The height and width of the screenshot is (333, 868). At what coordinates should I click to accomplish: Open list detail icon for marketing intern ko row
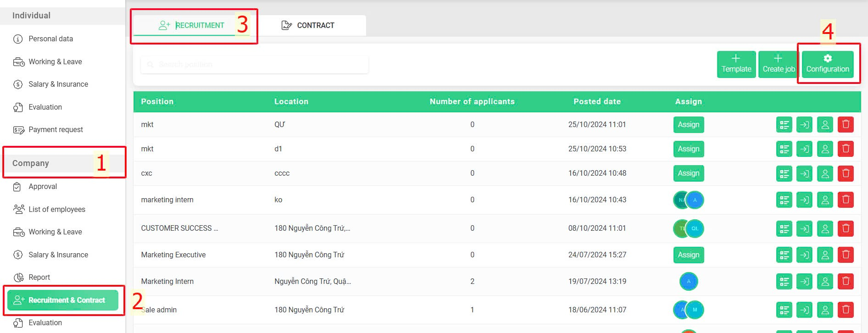click(x=784, y=200)
